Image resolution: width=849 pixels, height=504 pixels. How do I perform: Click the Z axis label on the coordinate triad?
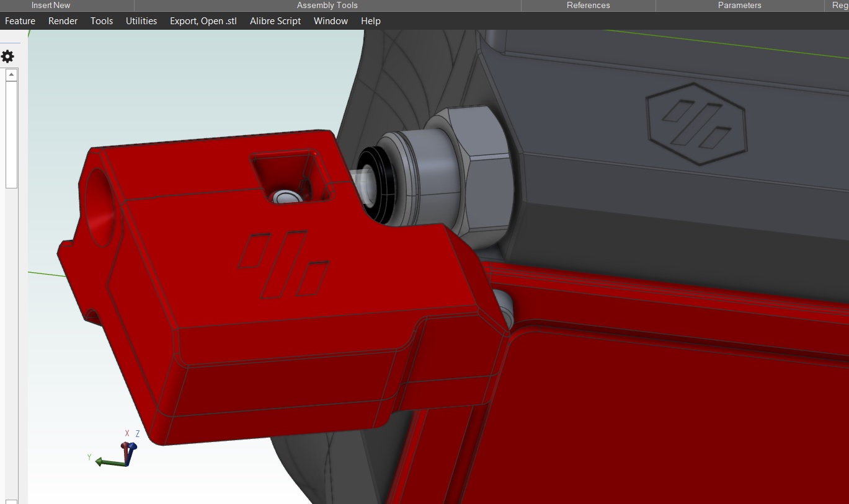coord(137,433)
